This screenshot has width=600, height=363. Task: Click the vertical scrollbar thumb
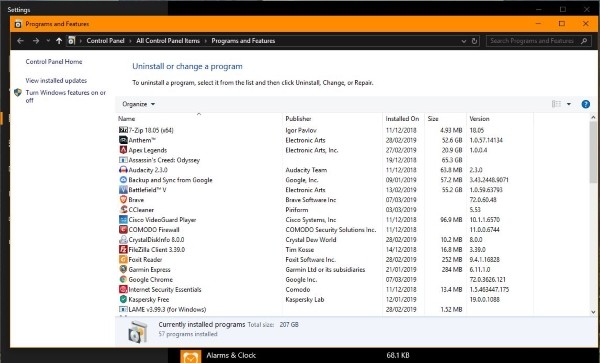click(593, 152)
